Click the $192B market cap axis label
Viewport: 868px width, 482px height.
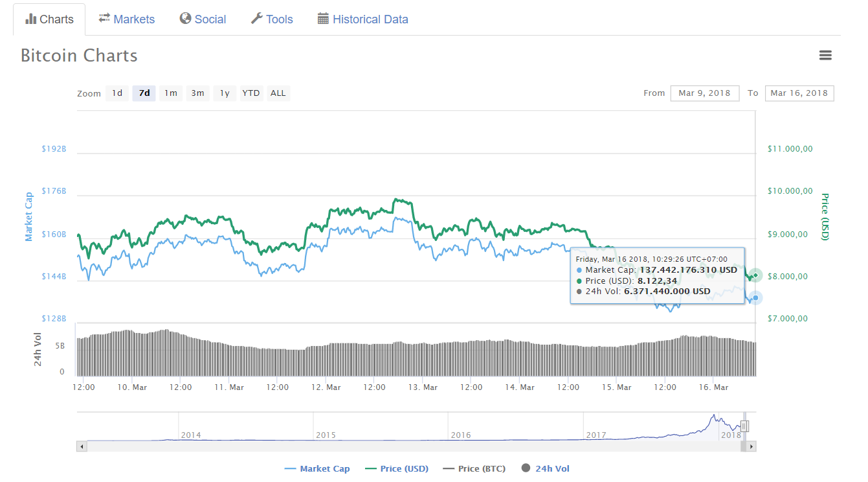point(54,149)
